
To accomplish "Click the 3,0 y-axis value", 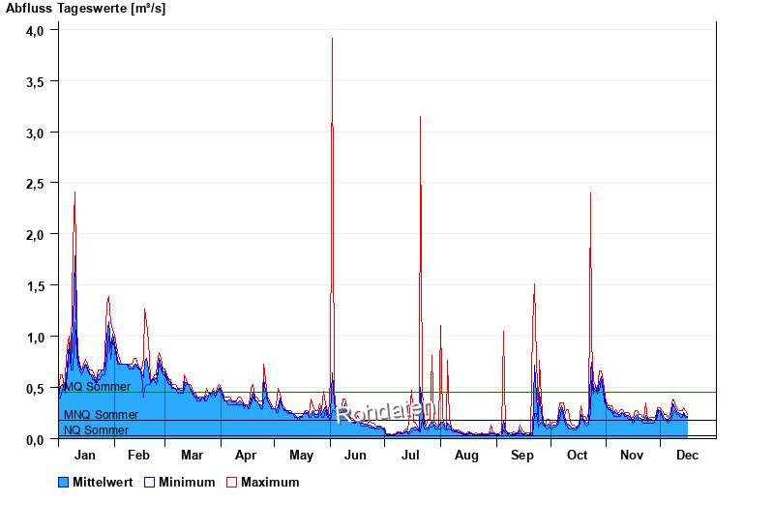I will (35, 133).
